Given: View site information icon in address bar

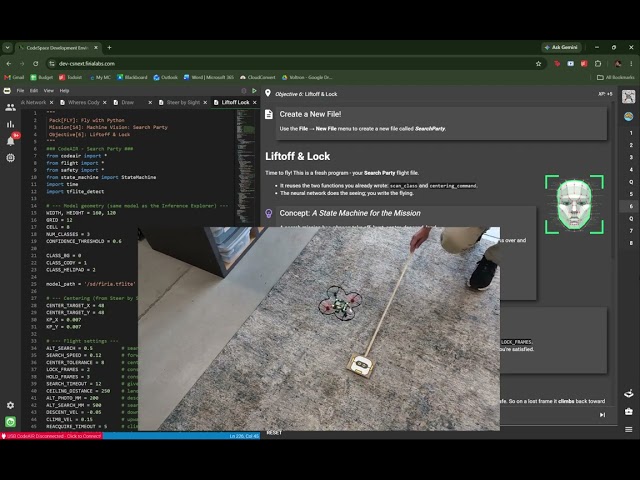Looking at the screenshot, I should pyautogui.click(x=51, y=64).
